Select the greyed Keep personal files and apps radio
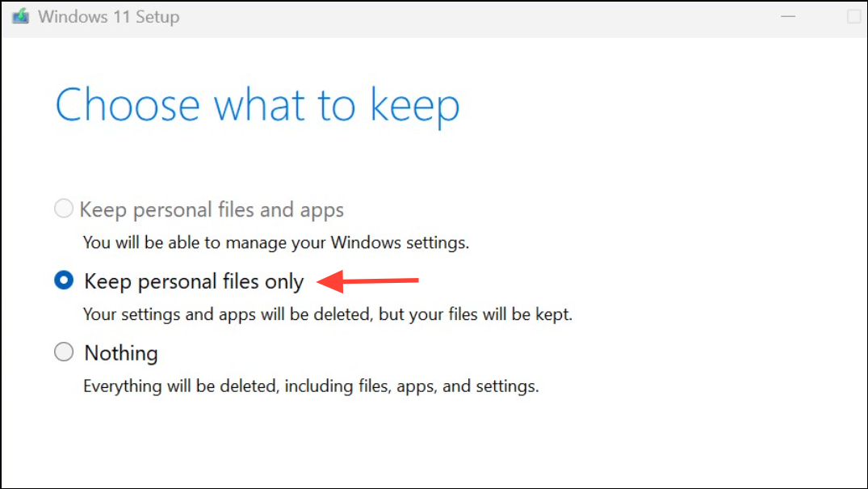 (64, 209)
